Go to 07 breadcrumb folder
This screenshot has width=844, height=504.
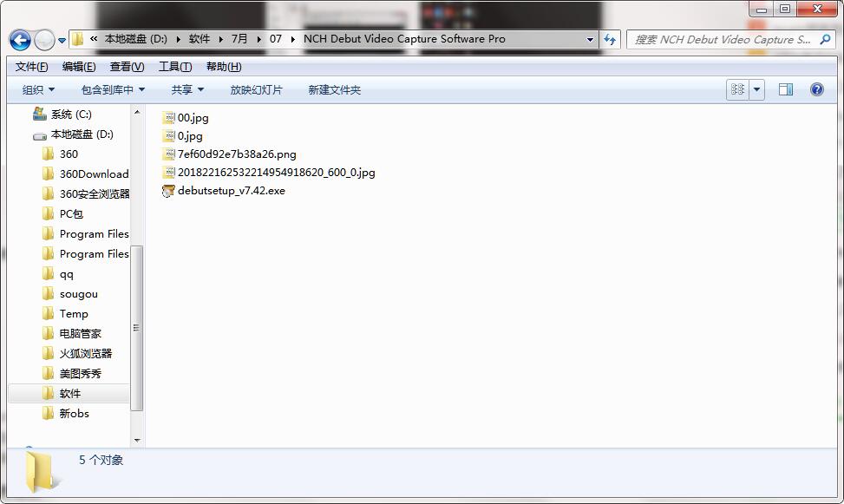pos(276,39)
